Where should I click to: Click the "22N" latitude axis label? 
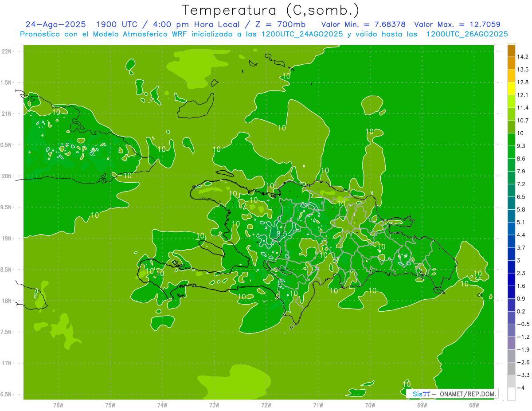tap(6, 51)
